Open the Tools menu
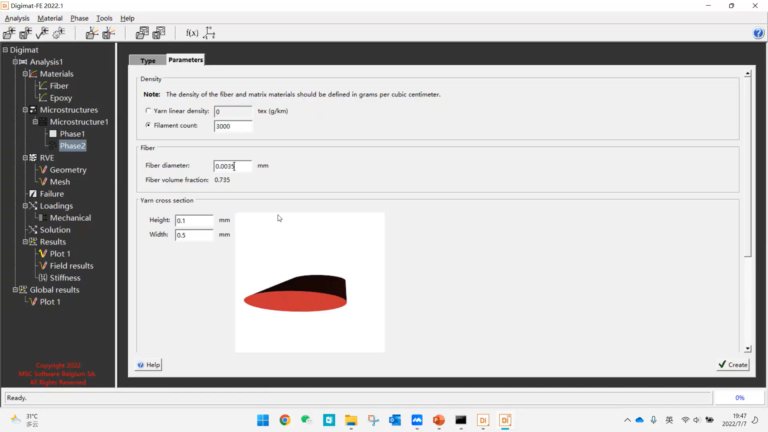 (x=104, y=18)
